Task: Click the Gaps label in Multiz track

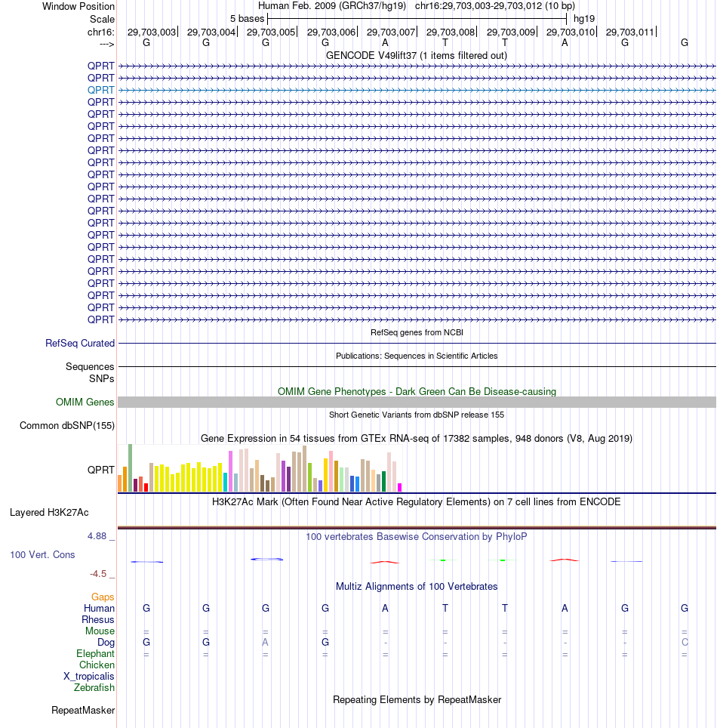Action: click(x=103, y=597)
